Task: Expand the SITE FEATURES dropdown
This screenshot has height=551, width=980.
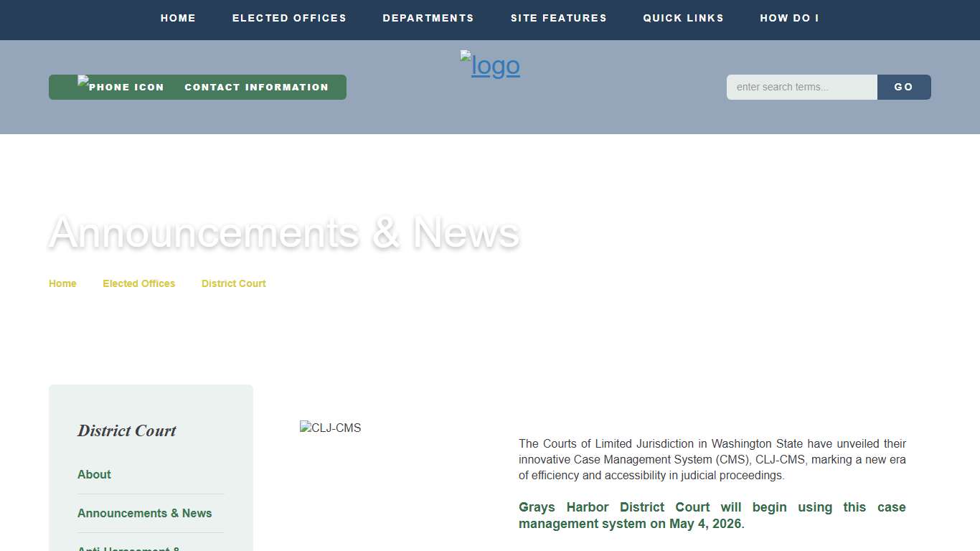Action: click(559, 18)
